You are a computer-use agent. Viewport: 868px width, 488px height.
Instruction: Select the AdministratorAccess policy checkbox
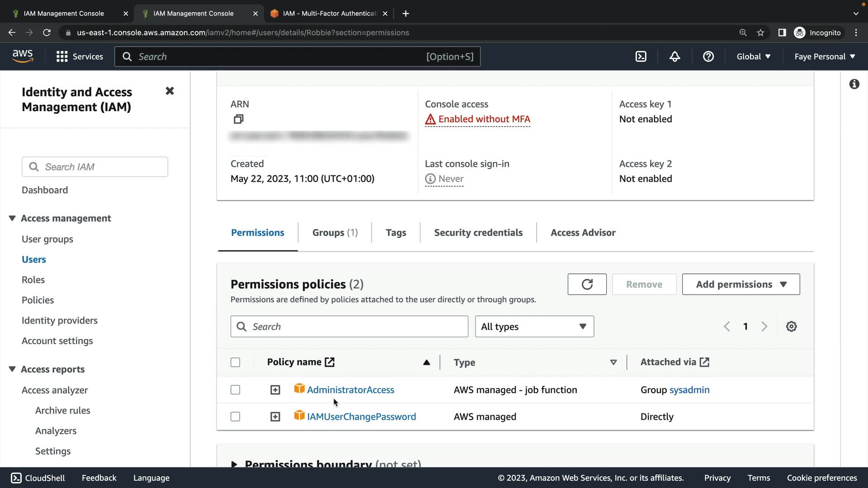pos(235,389)
